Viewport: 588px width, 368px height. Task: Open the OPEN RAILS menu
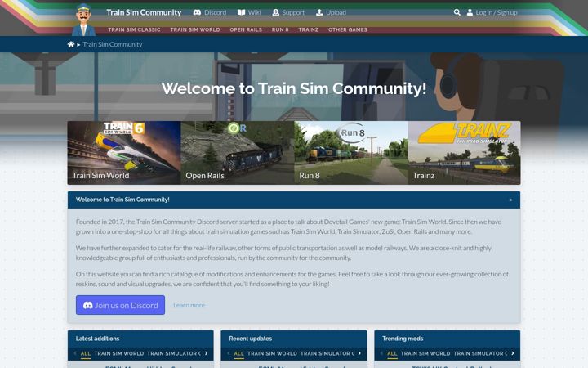point(246,29)
